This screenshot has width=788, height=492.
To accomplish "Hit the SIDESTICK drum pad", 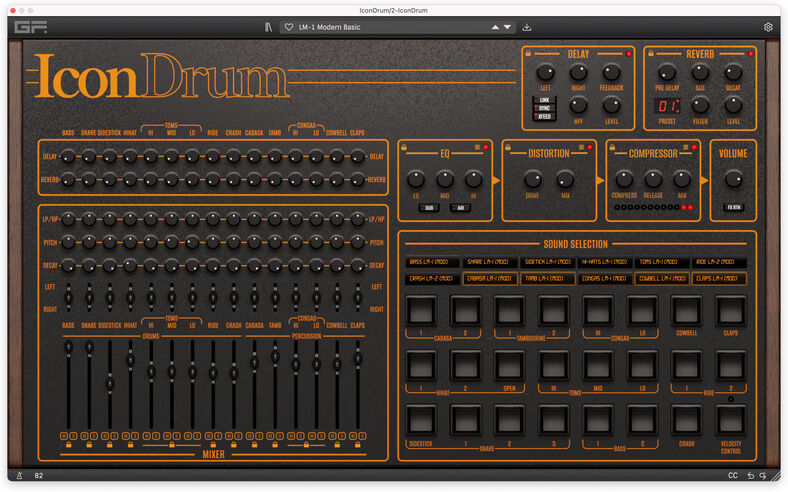I will pyautogui.click(x=421, y=421).
